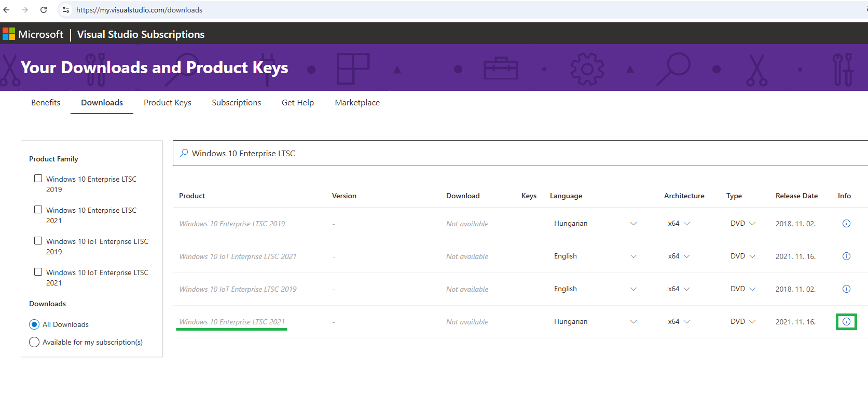This screenshot has width=868, height=409.
Task: Open info for Windows 10 Enterprise LTSC 2019
Action: 846,224
